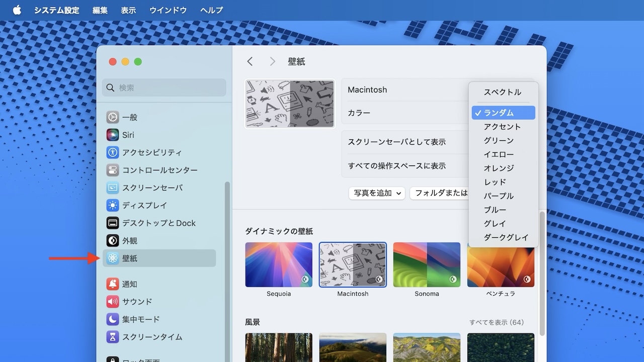Select the forest landscape wallpaper thumbnail
The width and height of the screenshot is (644, 362).
point(279,347)
